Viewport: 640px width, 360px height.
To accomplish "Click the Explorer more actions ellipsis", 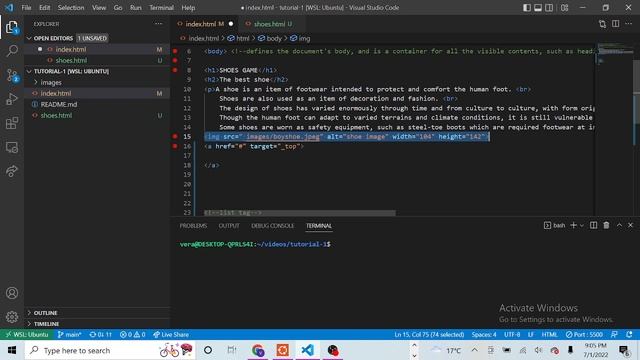I will tap(158, 24).
